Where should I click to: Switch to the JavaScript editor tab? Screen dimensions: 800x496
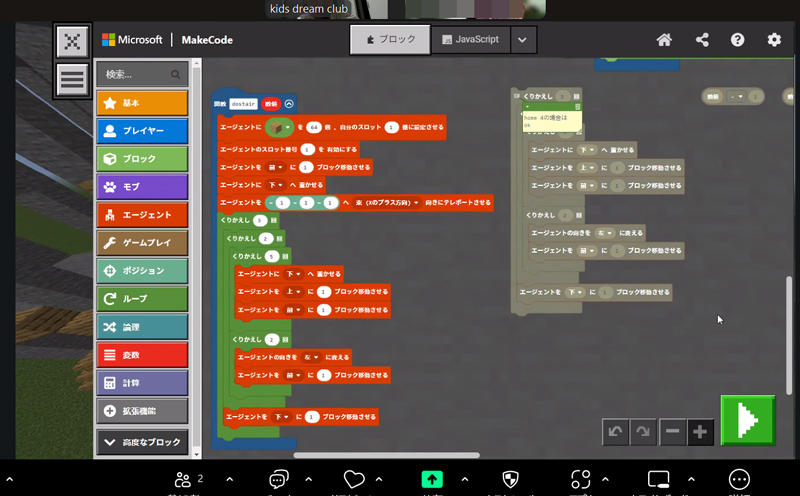470,40
